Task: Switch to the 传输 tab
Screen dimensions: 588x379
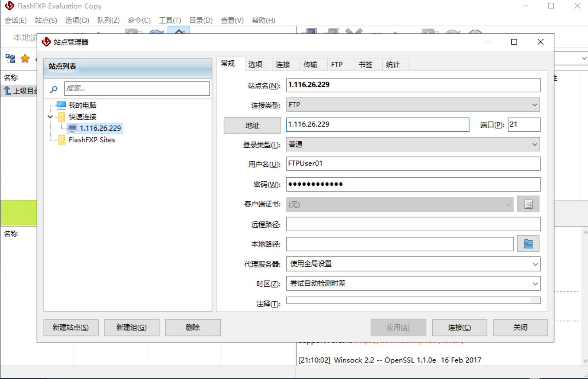Action: click(310, 65)
